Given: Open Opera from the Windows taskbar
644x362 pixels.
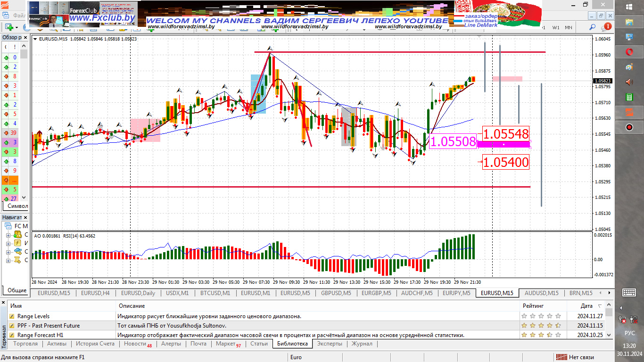Looking at the screenshot, I should pyautogui.click(x=629, y=51).
